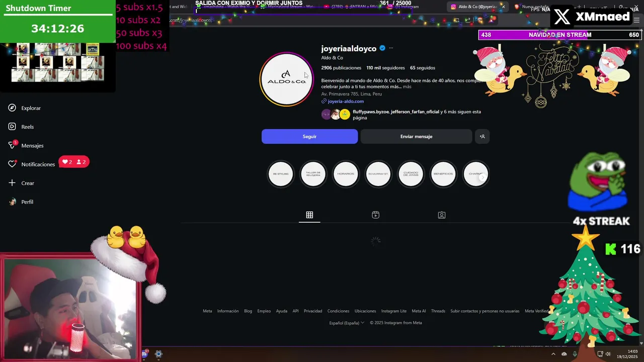The image size is (644, 362).
Task: Open the CUIDADO DE JOYAS highlight
Action: [411, 174]
